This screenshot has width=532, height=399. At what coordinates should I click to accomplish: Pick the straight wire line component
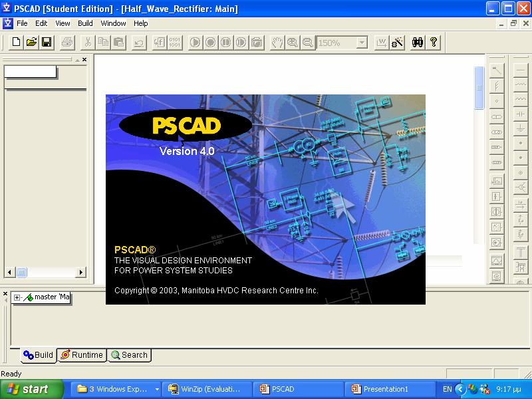tap(521, 70)
